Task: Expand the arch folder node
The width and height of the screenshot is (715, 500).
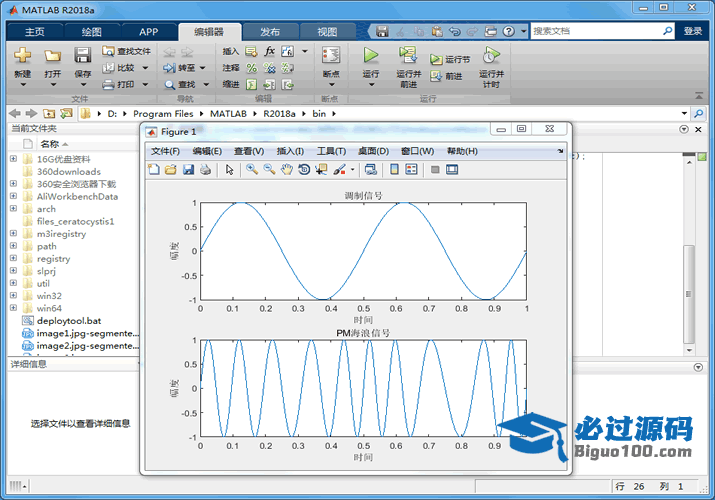Action: pyautogui.click(x=13, y=208)
